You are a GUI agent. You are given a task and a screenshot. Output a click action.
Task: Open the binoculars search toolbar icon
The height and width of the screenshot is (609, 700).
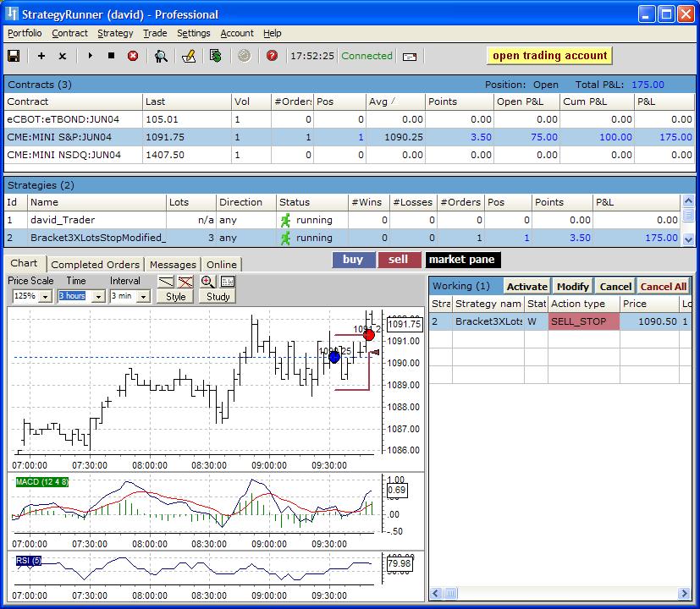coord(161,56)
